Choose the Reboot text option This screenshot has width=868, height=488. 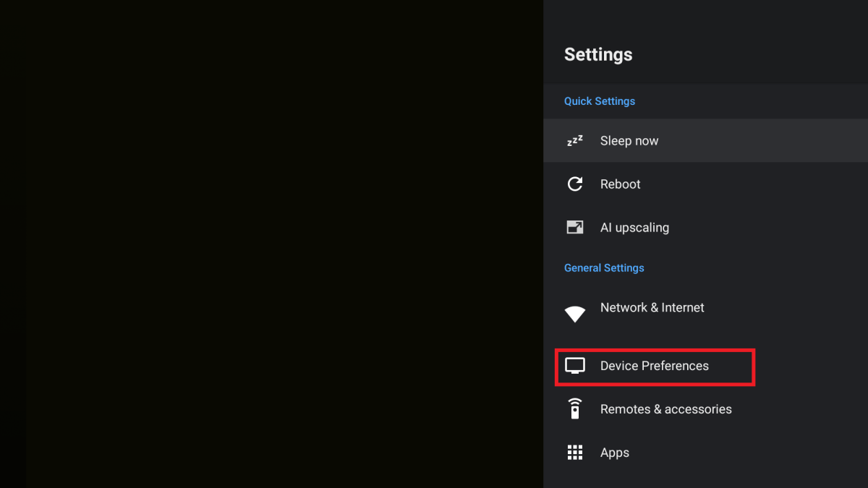[x=621, y=184]
